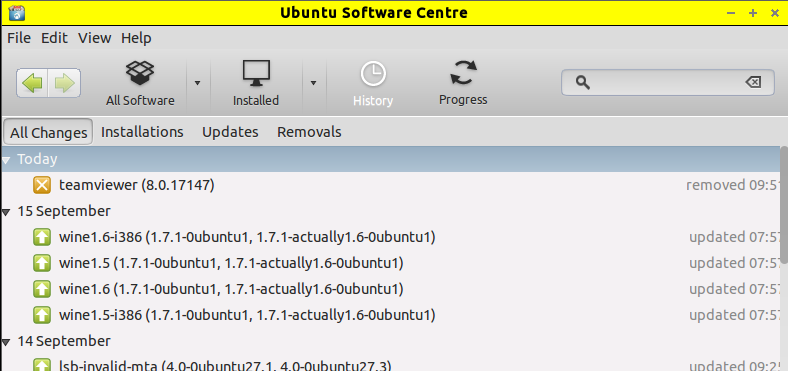Open the Installed dropdown arrow

(x=313, y=83)
